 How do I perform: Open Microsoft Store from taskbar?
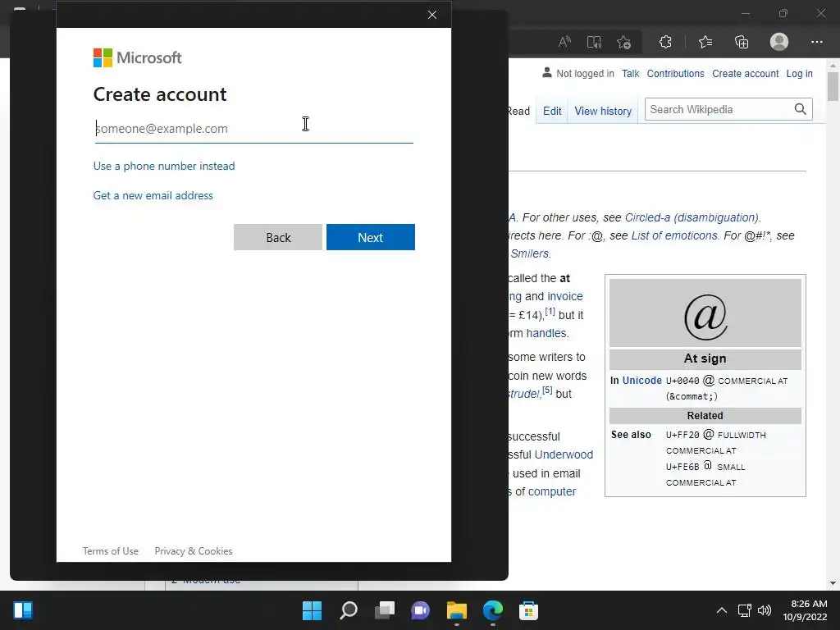pos(528,610)
